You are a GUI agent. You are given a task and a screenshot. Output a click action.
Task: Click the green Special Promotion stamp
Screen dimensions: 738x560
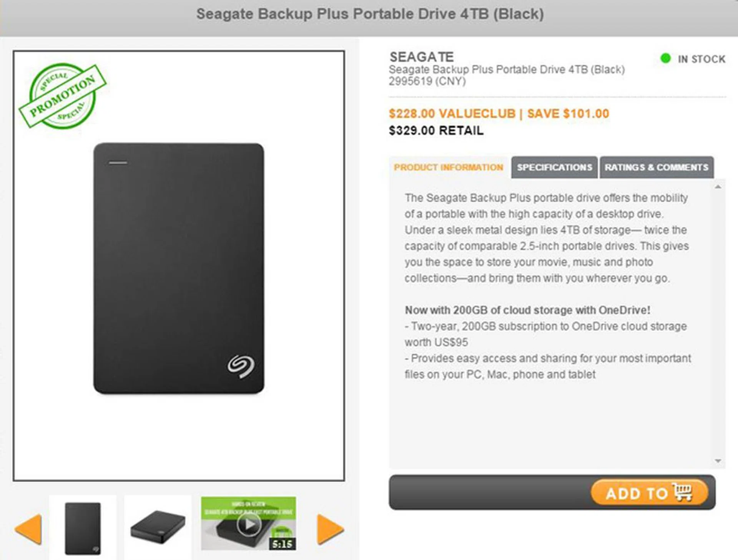pos(63,96)
